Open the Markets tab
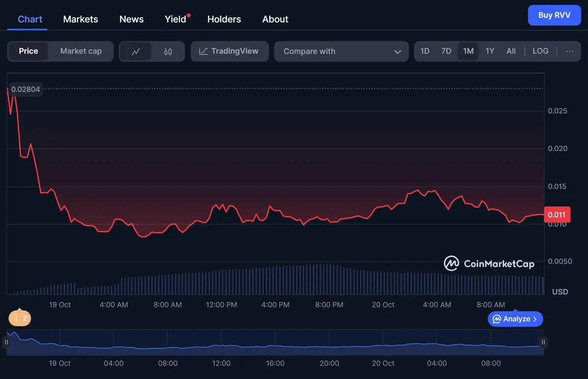Image resolution: width=588 pixels, height=379 pixels. point(80,19)
